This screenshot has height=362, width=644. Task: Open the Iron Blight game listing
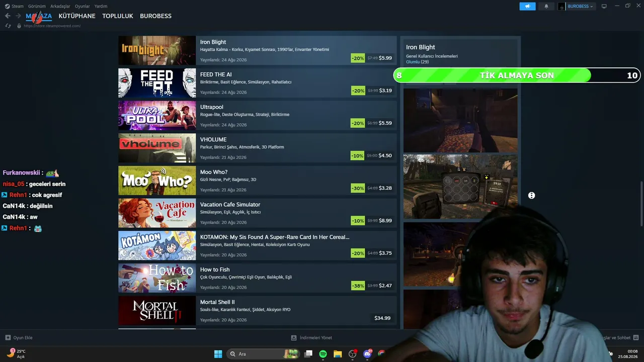click(258, 50)
